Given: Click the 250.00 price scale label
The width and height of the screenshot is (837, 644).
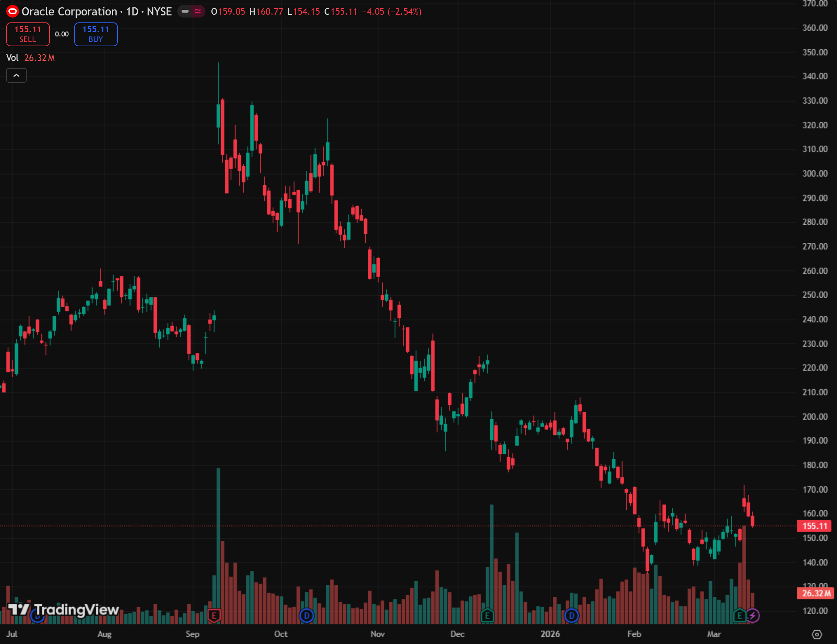Looking at the screenshot, I should click(x=815, y=295).
